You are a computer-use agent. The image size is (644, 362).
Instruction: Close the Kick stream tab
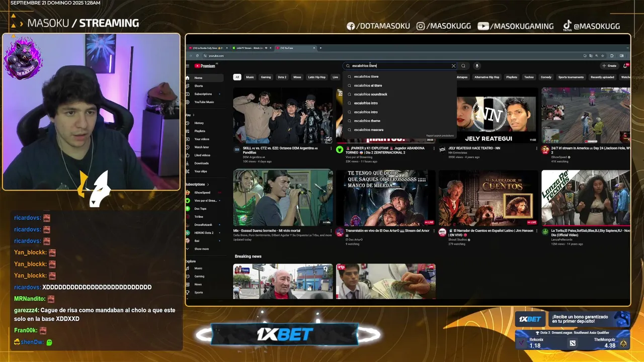271,48
